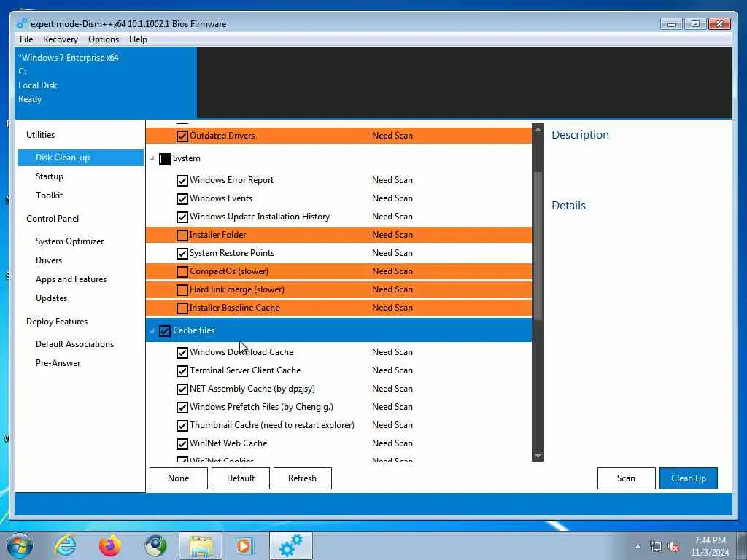Open Updates section in sidebar
Screen dimensions: 747x560
52,298
